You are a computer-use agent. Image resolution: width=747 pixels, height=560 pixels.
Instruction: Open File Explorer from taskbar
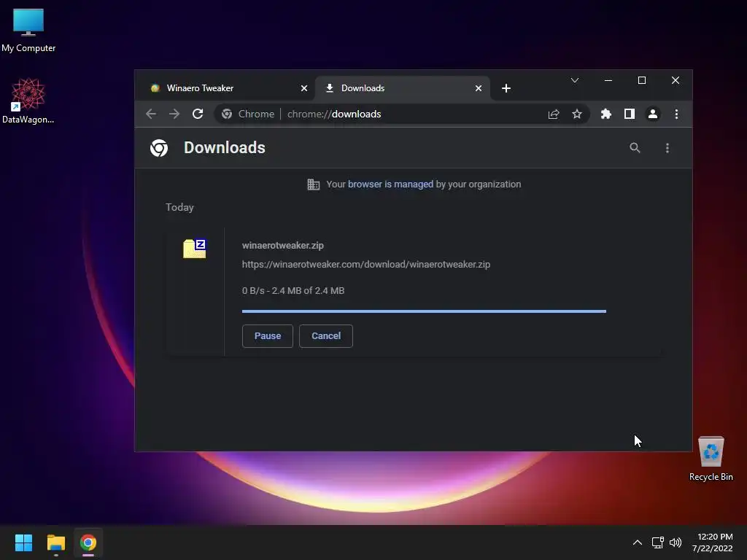pos(55,542)
